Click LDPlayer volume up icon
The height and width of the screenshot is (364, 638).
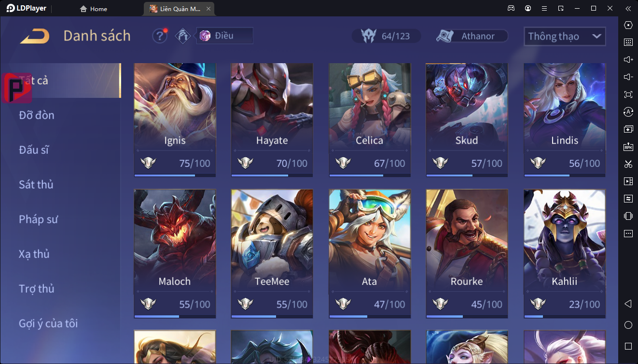coord(628,60)
